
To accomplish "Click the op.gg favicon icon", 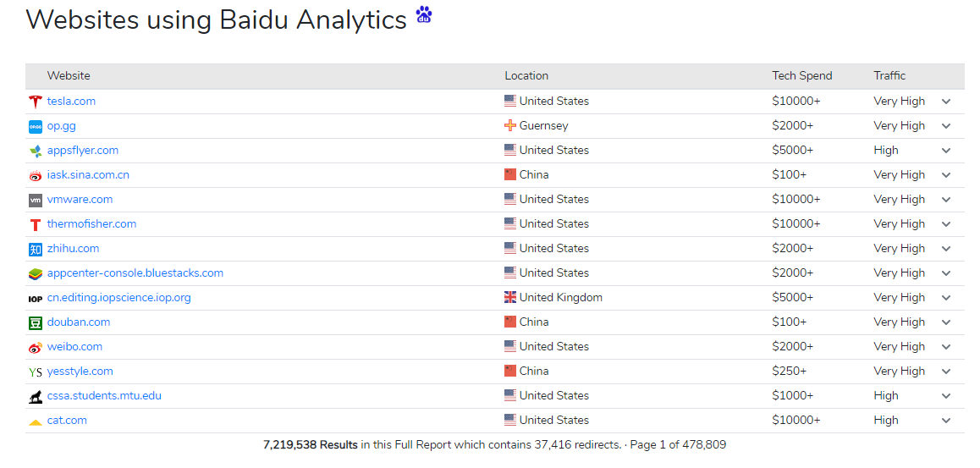I will coord(35,126).
